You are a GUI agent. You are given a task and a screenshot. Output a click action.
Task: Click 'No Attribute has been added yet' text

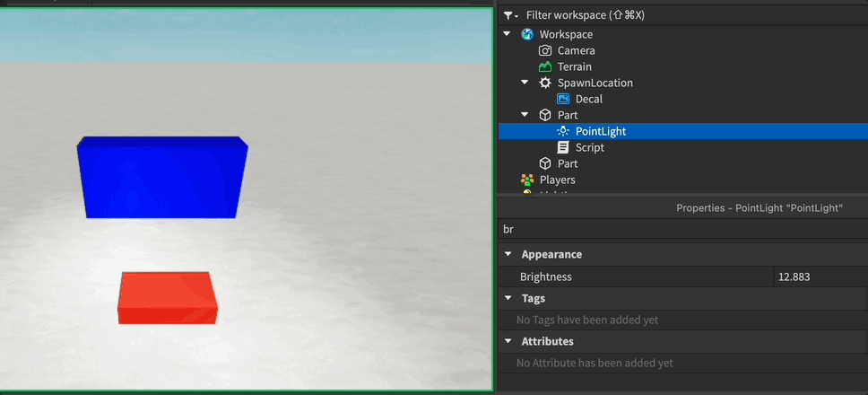click(x=595, y=364)
